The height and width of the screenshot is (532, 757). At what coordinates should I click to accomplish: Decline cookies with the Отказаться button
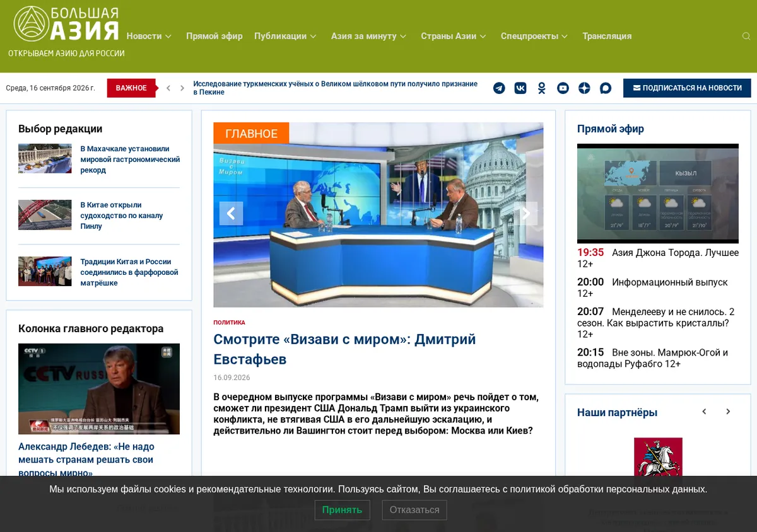click(414, 510)
